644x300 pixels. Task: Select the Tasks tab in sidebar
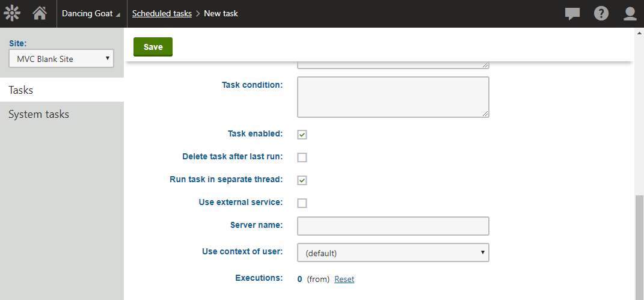coord(61,90)
